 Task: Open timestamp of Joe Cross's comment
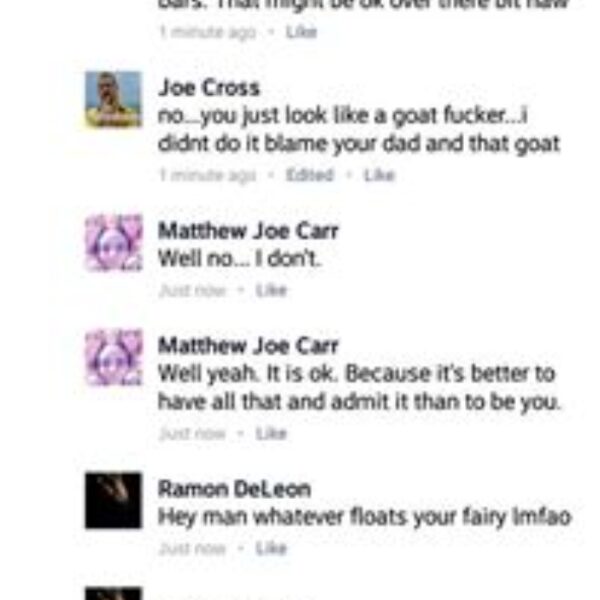pos(207,175)
